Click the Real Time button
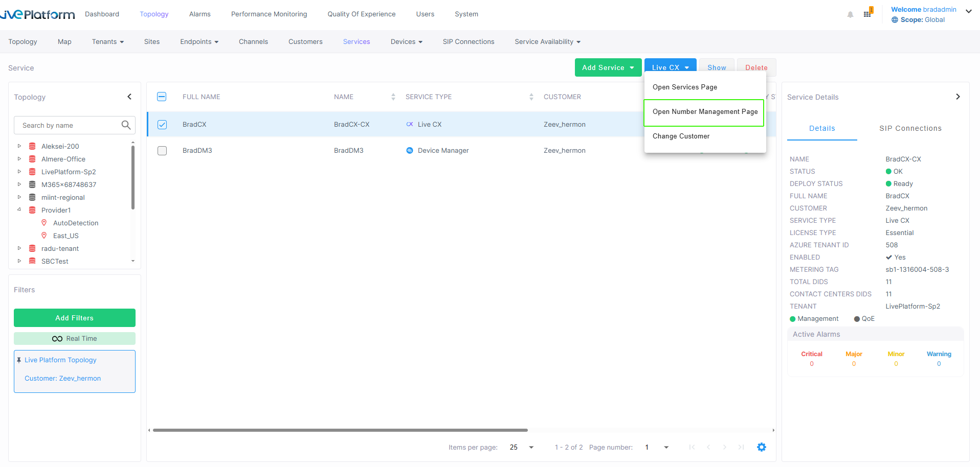Screen dimensions: 980x467 [x=75, y=339]
